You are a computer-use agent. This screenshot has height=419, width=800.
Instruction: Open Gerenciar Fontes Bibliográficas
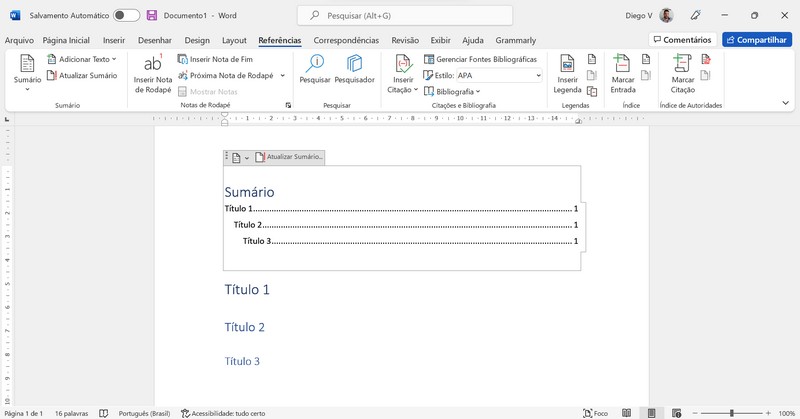point(481,59)
